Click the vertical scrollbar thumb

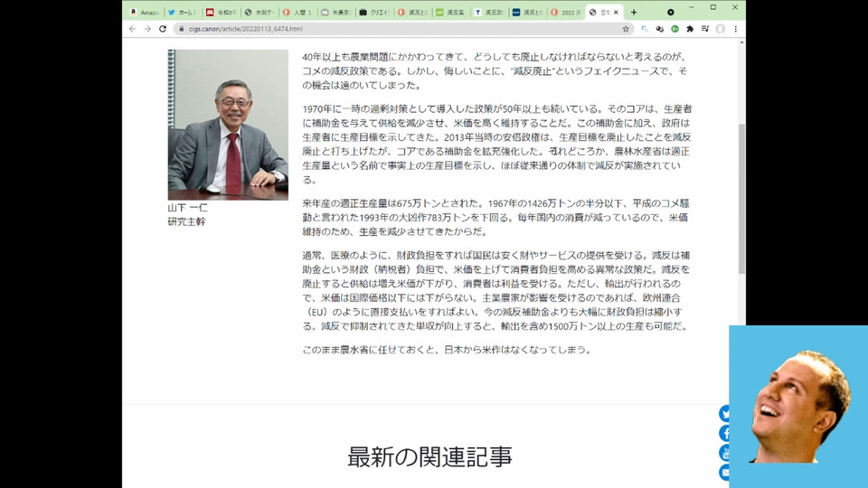(x=741, y=199)
